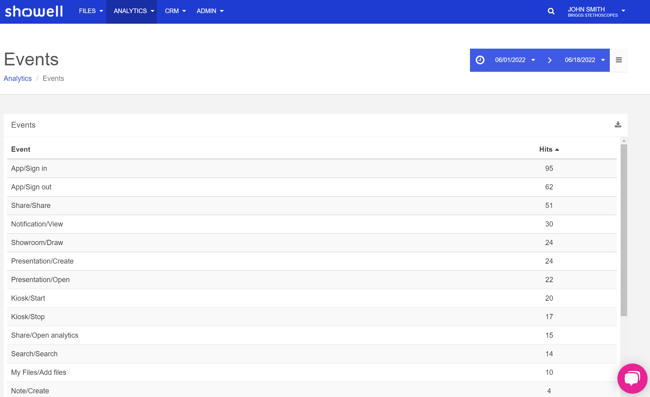Open the pink chat widget
Image resolution: width=650 pixels, height=397 pixels.
point(632,378)
